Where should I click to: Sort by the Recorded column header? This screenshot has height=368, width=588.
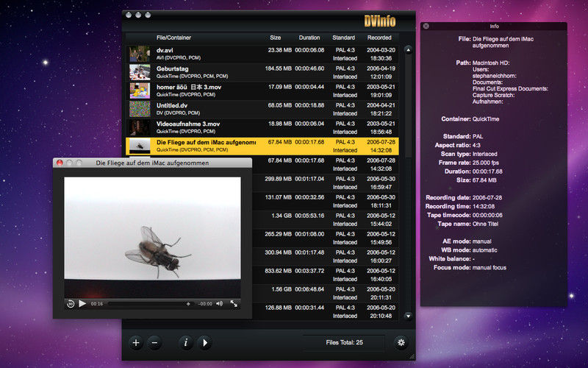pos(379,38)
